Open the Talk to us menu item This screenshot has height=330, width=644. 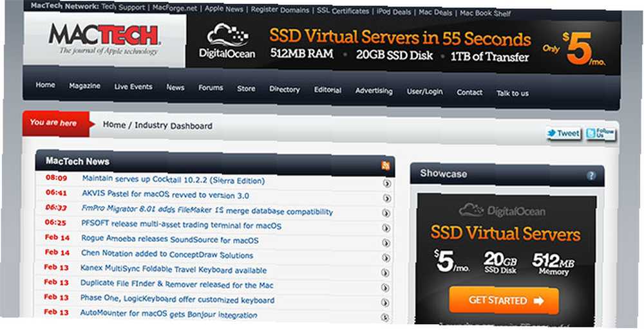coord(513,93)
